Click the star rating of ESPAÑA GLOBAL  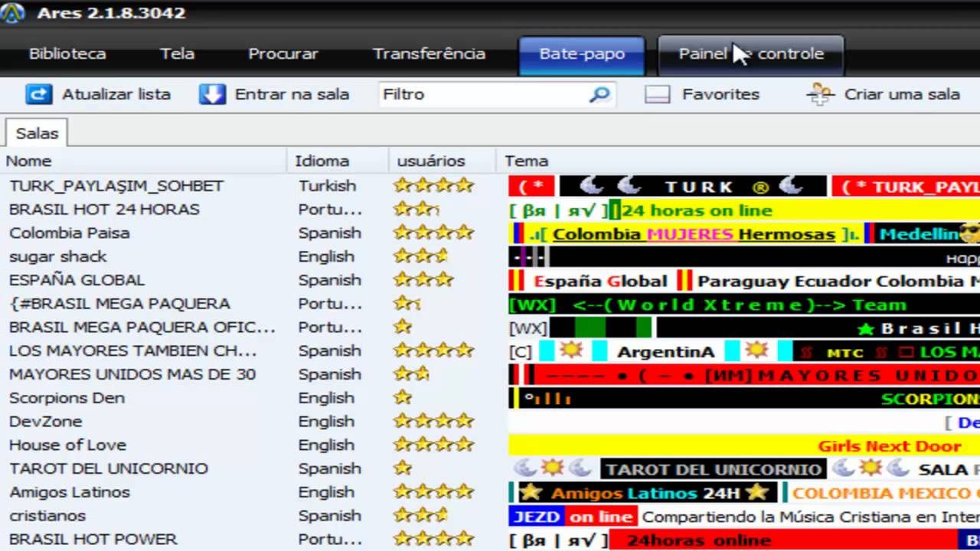click(423, 280)
